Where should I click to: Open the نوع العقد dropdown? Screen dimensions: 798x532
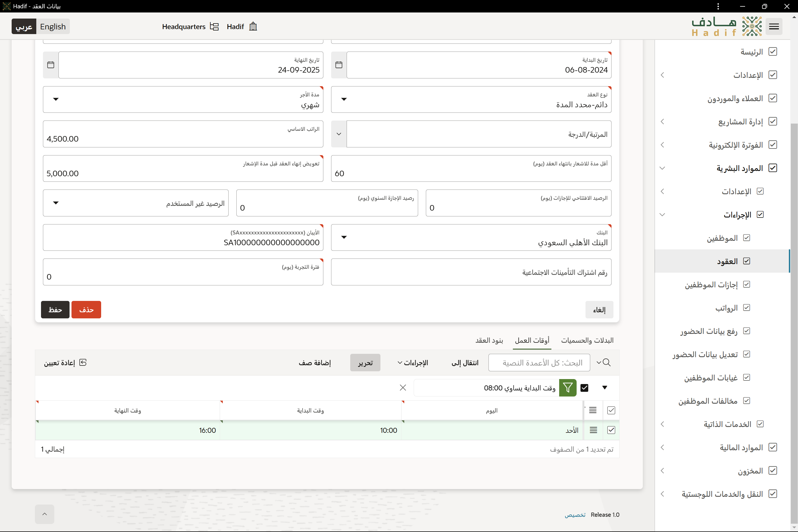pyautogui.click(x=471, y=99)
